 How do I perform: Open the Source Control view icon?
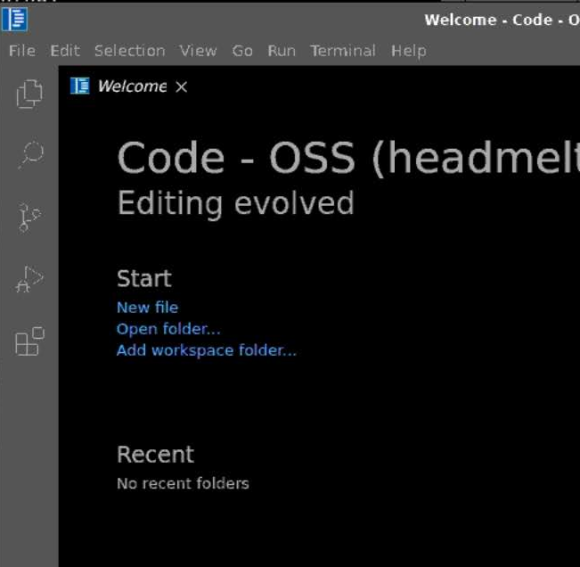point(29,217)
